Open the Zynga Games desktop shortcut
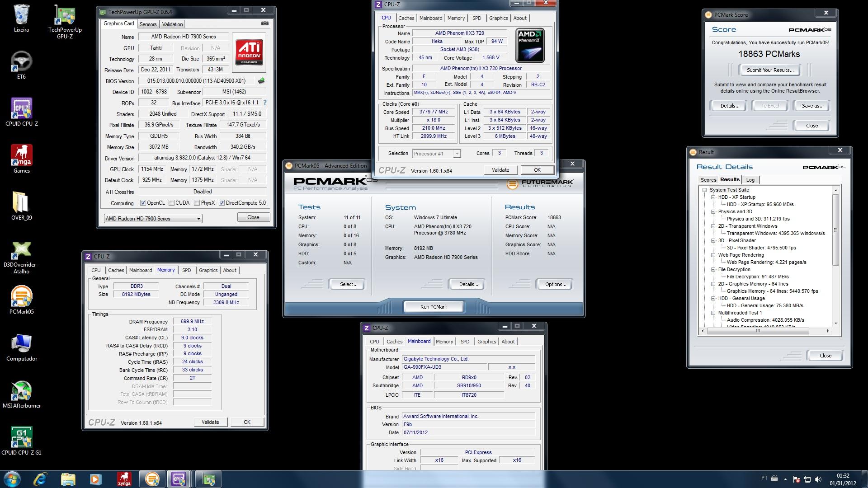868x488 pixels. pos(21,159)
